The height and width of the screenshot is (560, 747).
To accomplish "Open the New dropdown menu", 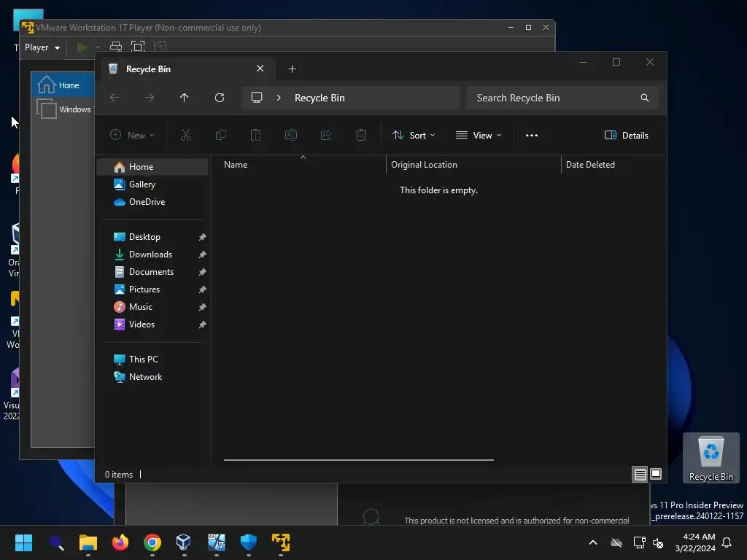I will click(x=132, y=135).
